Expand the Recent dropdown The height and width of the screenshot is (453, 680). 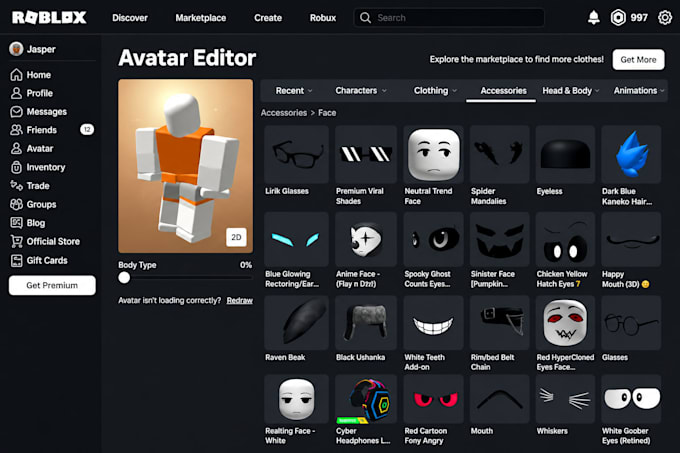coord(294,91)
